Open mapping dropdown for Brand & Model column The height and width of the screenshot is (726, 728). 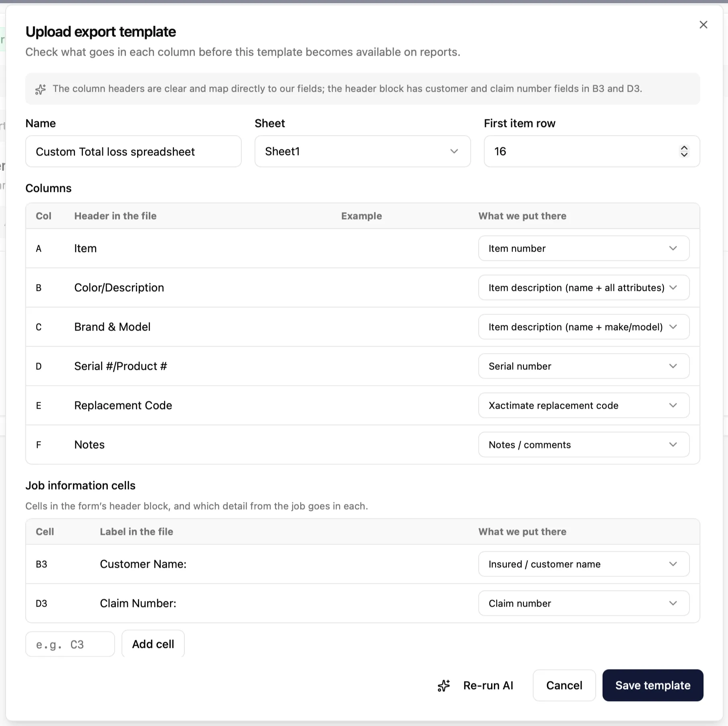pyautogui.click(x=584, y=327)
